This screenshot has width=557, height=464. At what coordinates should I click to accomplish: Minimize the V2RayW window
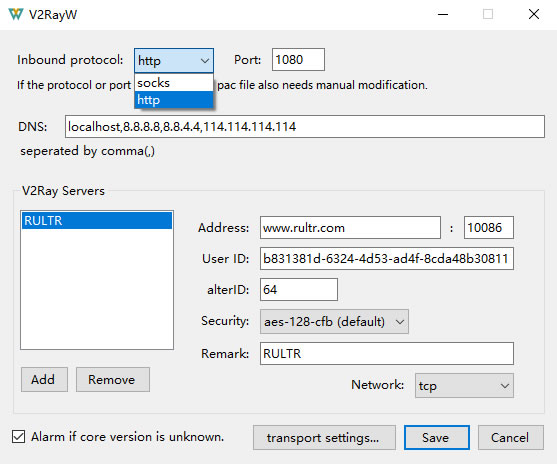pos(443,15)
